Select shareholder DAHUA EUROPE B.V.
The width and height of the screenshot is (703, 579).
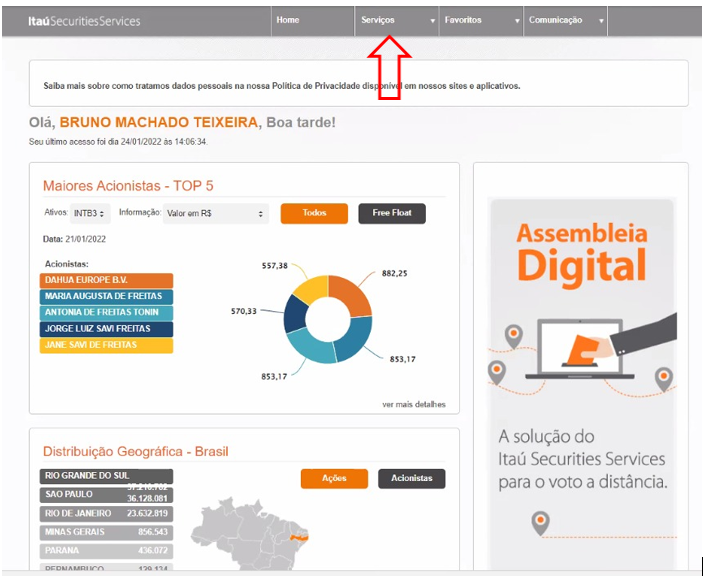tap(106, 280)
